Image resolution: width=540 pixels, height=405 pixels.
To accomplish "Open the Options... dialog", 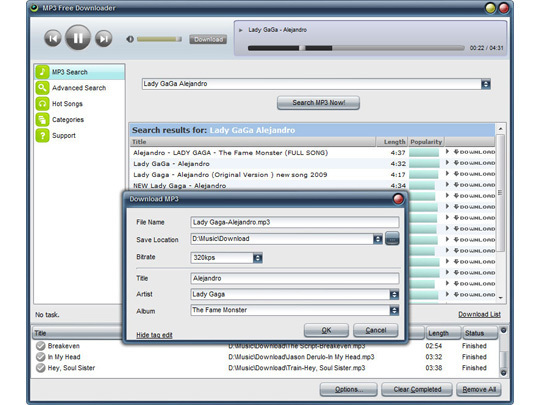I will [x=349, y=390].
